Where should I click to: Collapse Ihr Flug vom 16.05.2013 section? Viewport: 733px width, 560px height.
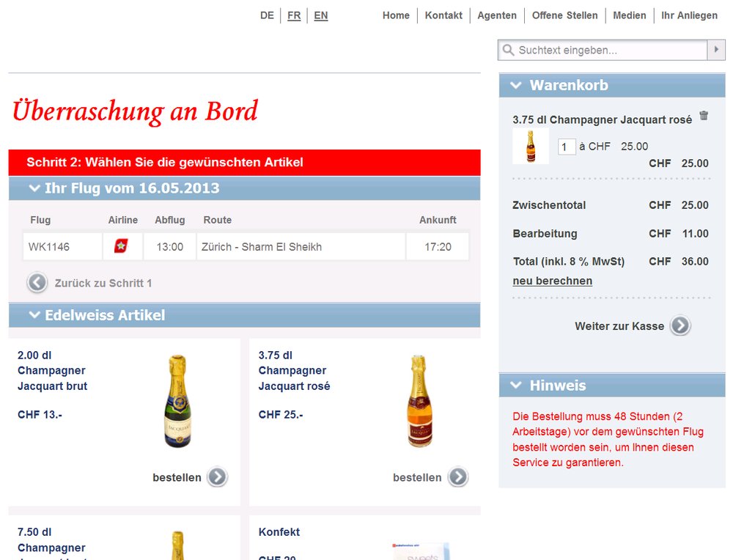(x=34, y=188)
